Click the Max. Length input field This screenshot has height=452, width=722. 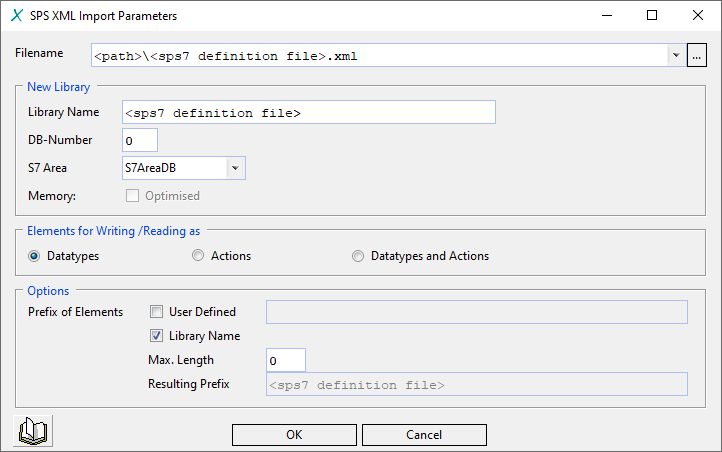[285, 360]
